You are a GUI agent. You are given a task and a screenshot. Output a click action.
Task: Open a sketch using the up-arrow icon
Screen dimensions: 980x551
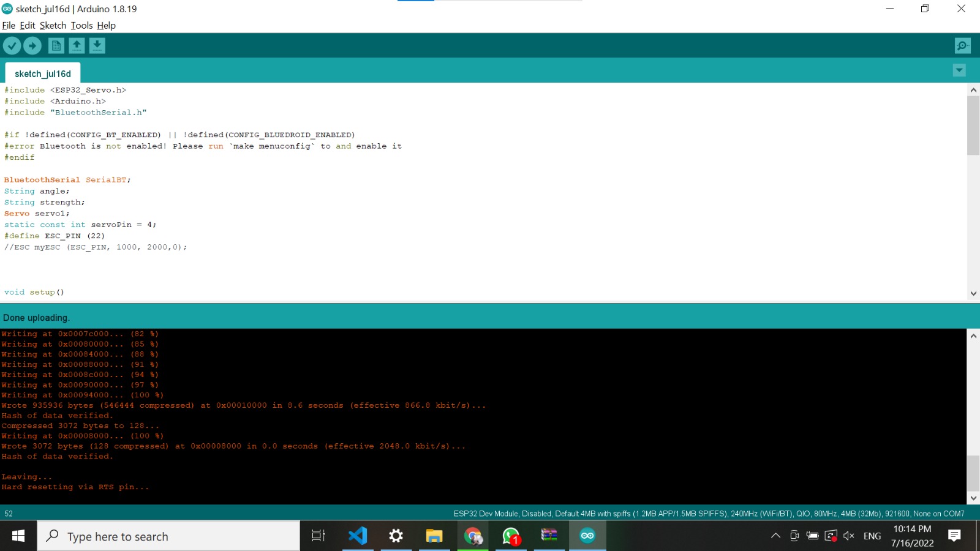coord(77,45)
